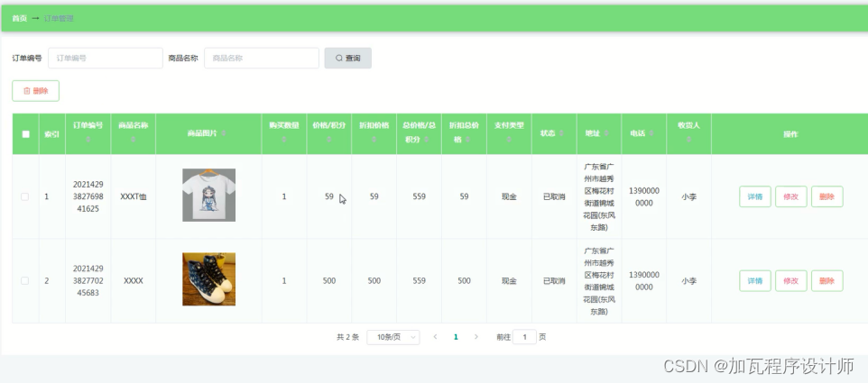Sort by 价格/积分 column sort icon
This screenshot has width=868, height=383.
tap(328, 140)
